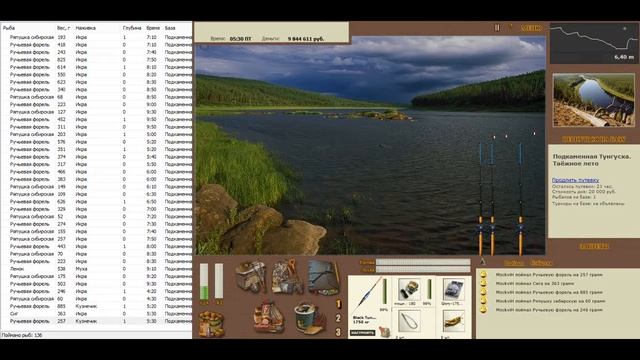
Task: Click the game time 05:30 ПТ
Action: point(240,39)
